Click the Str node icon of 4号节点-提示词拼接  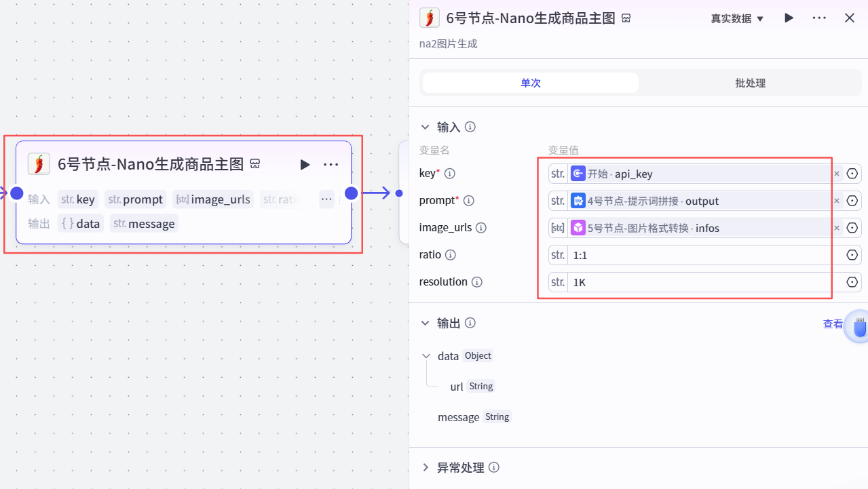pyautogui.click(x=578, y=201)
